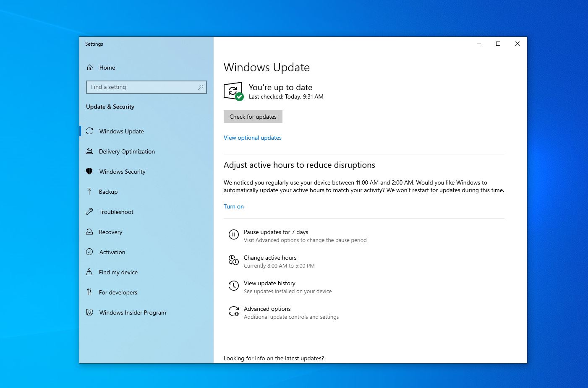The height and width of the screenshot is (388, 588).
Task: Select the For developers icon
Action: click(x=89, y=292)
